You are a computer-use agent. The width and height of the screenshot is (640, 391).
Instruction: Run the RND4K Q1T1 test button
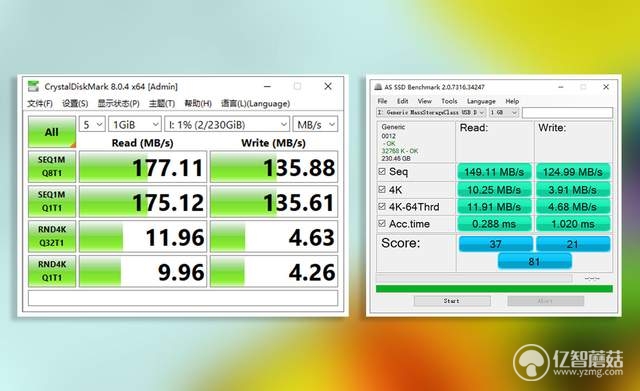click(52, 271)
